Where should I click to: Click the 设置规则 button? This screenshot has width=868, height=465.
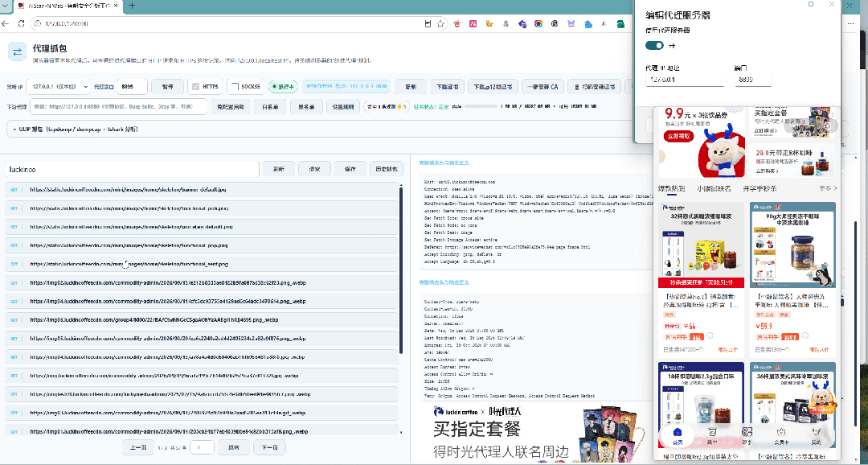[x=342, y=107]
